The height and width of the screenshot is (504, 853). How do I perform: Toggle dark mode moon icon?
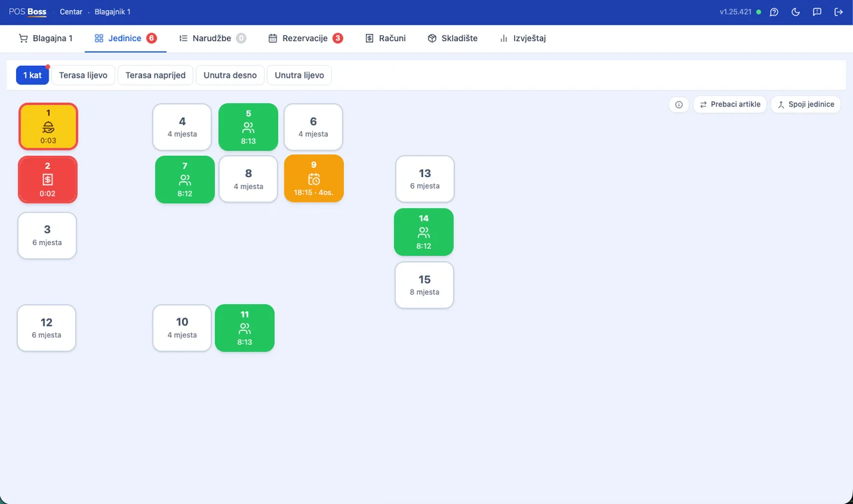796,12
